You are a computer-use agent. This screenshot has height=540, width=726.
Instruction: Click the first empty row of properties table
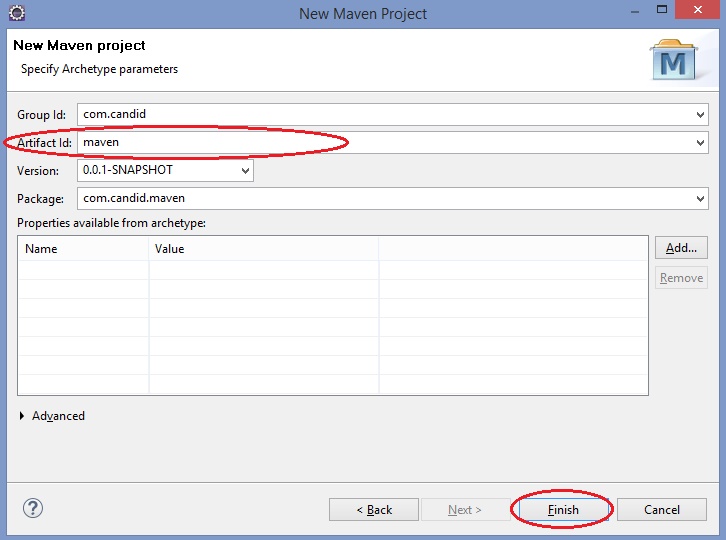pyautogui.click(x=333, y=270)
